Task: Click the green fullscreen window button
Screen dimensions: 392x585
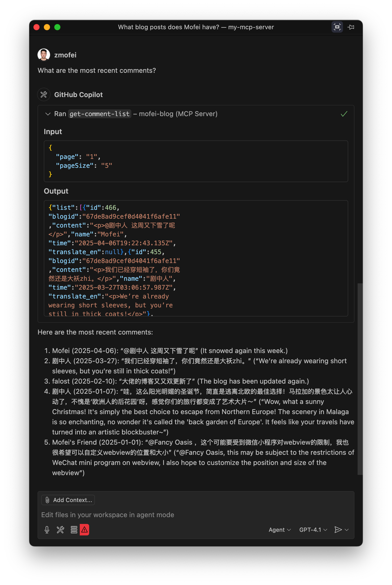Action: (x=57, y=27)
